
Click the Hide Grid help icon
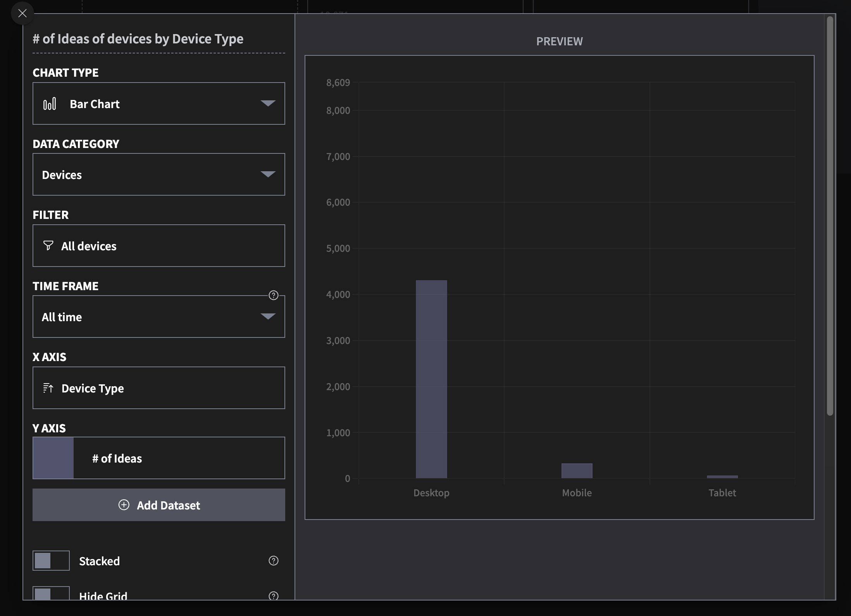[274, 596]
